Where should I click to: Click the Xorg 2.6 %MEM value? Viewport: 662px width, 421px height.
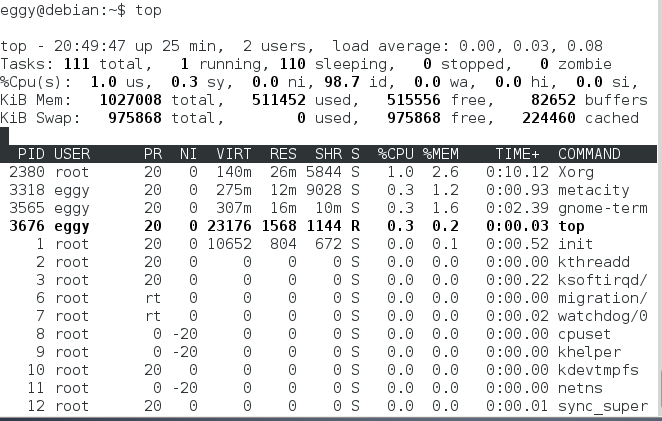point(445,172)
